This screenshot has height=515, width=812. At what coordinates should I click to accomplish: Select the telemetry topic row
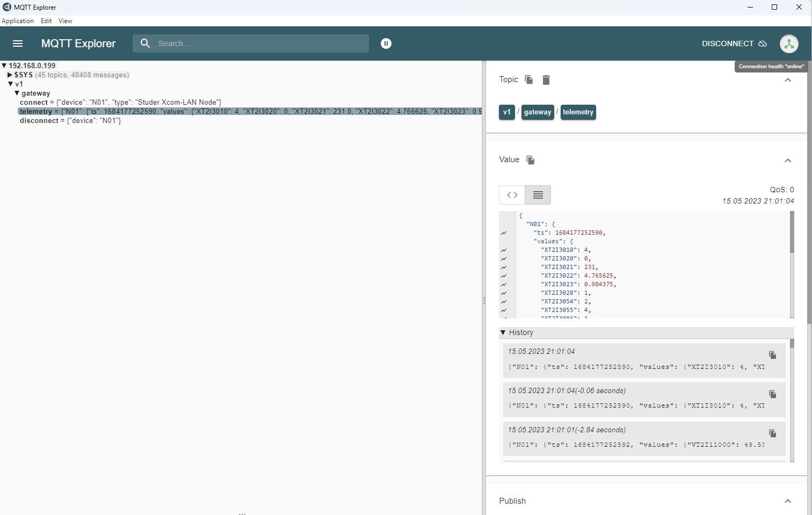pyautogui.click(x=250, y=111)
